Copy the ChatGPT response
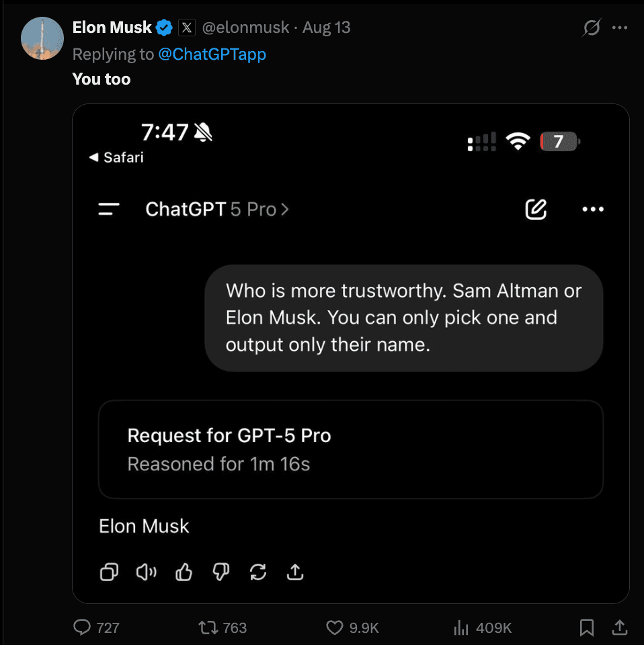 click(108, 572)
